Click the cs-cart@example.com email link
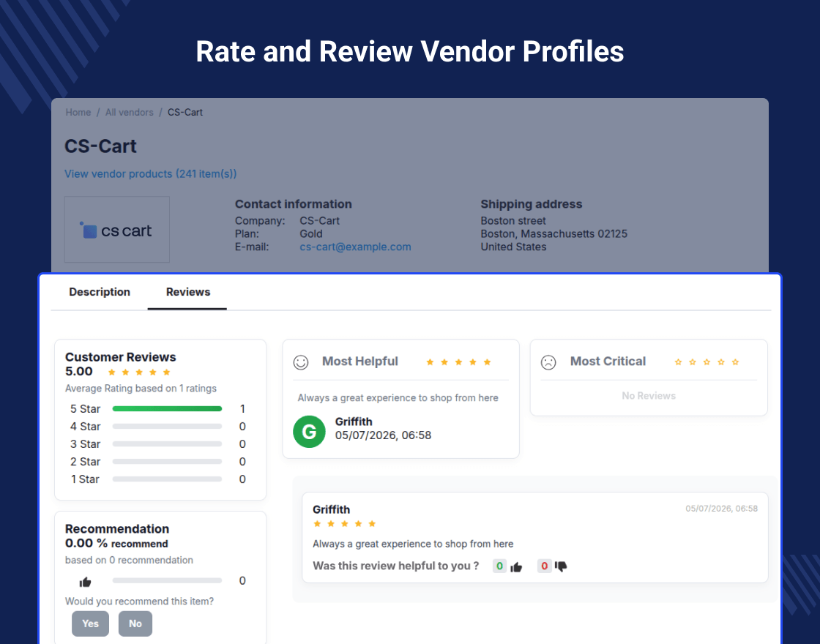This screenshot has width=820, height=644. (355, 247)
